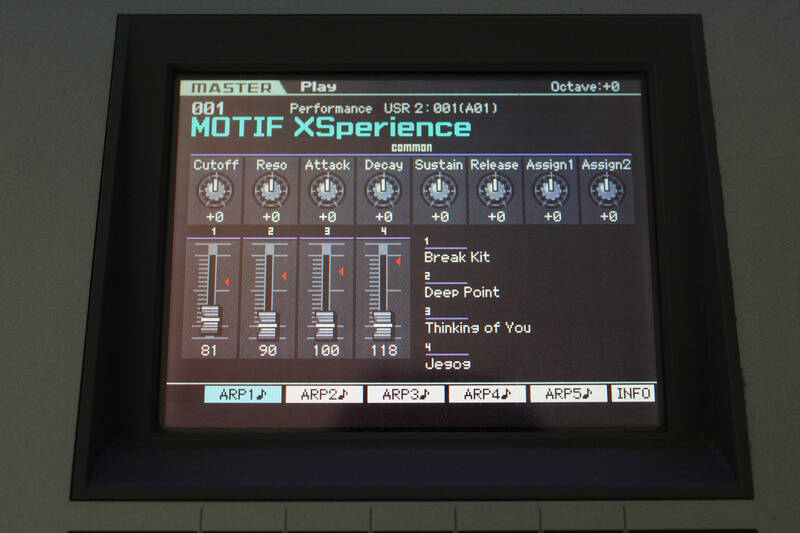Select the Deep Point part name
Viewport: 800px width, 533px height.
(x=462, y=292)
